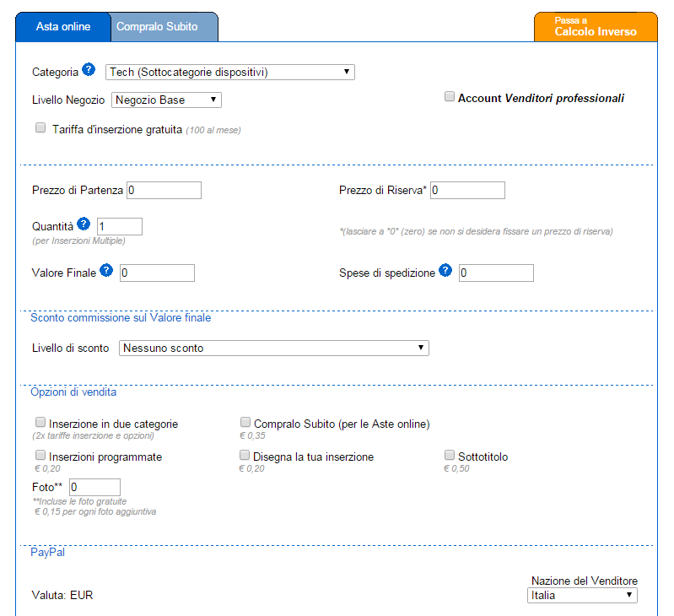Enable Inserzione in due categorie

pos(40,422)
